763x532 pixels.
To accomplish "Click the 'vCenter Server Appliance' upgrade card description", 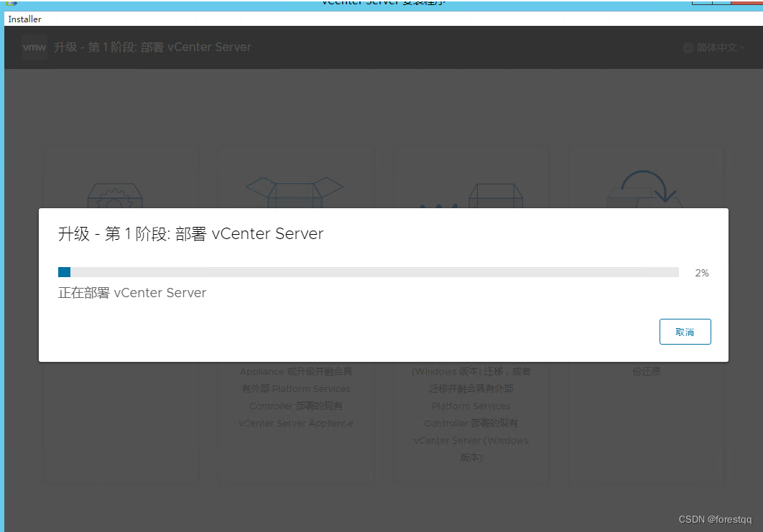I will coord(296,423).
